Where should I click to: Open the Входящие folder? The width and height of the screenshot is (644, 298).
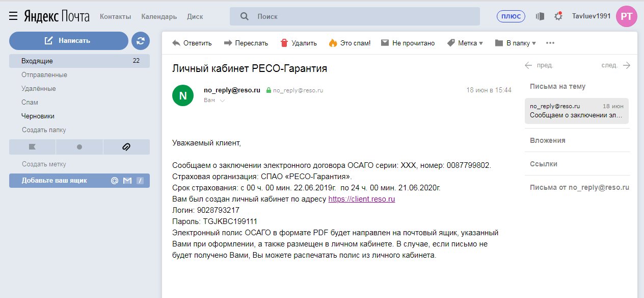pyautogui.click(x=79, y=61)
